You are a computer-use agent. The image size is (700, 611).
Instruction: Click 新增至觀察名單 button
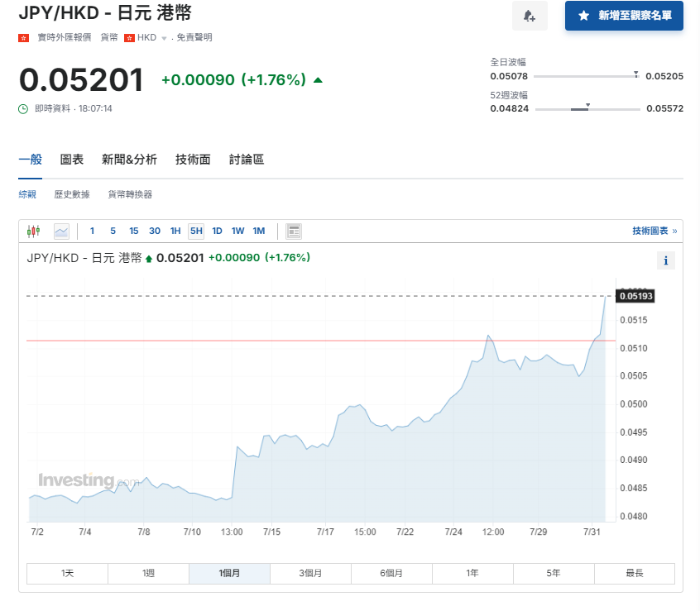(x=624, y=16)
